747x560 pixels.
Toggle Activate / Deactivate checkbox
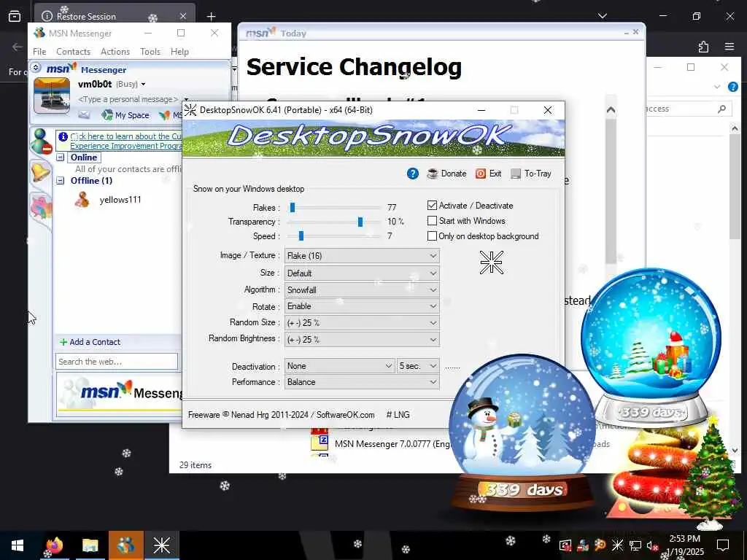(432, 205)
